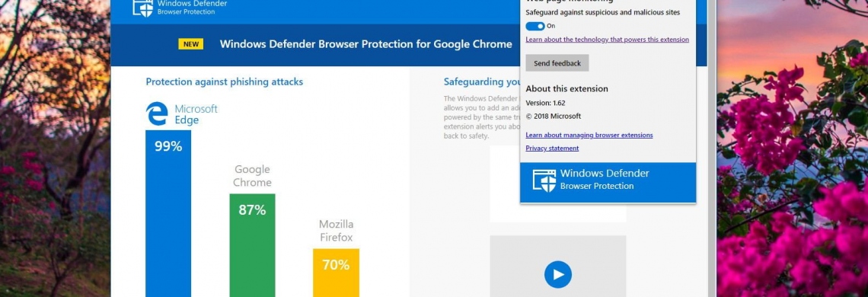Image resolution: width=868 pixels, height=297 pixels.
Task: Click the page's vertical scrollbar
Action: tap(712, 148)
